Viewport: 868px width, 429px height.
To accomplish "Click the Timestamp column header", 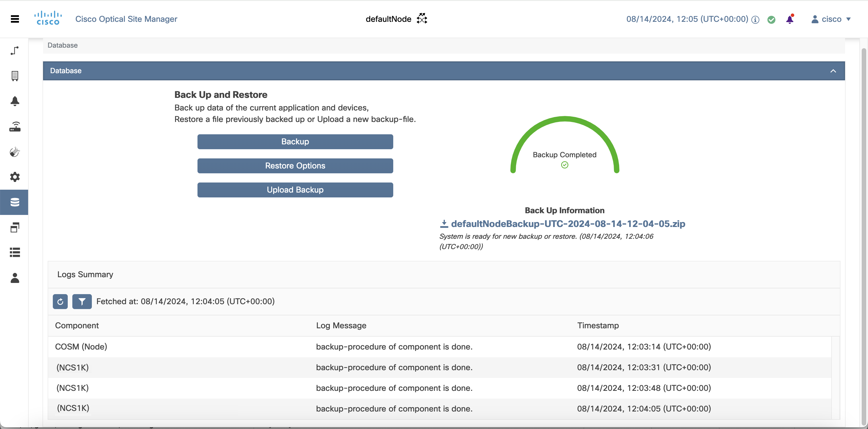I will 598,326.
